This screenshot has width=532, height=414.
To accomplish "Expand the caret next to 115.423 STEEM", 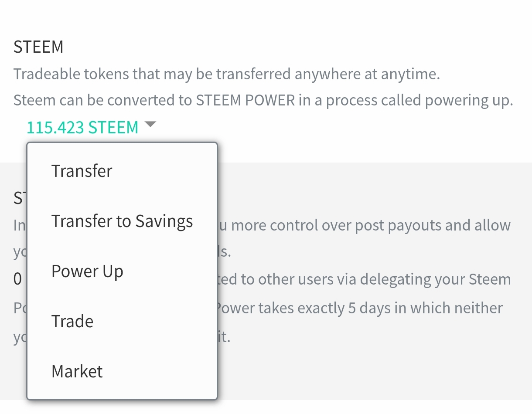I will [x=150, y=125].
